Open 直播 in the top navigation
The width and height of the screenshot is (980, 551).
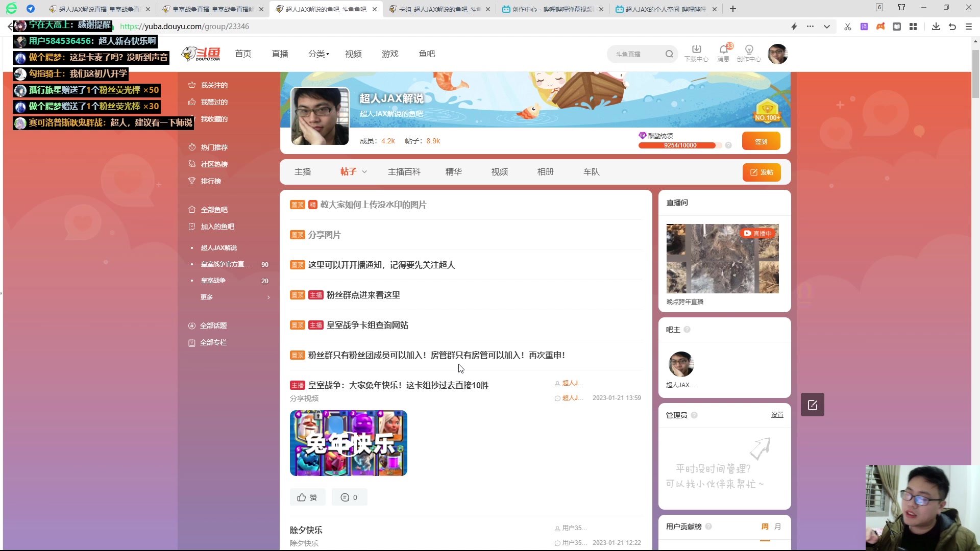click(280, 54)
